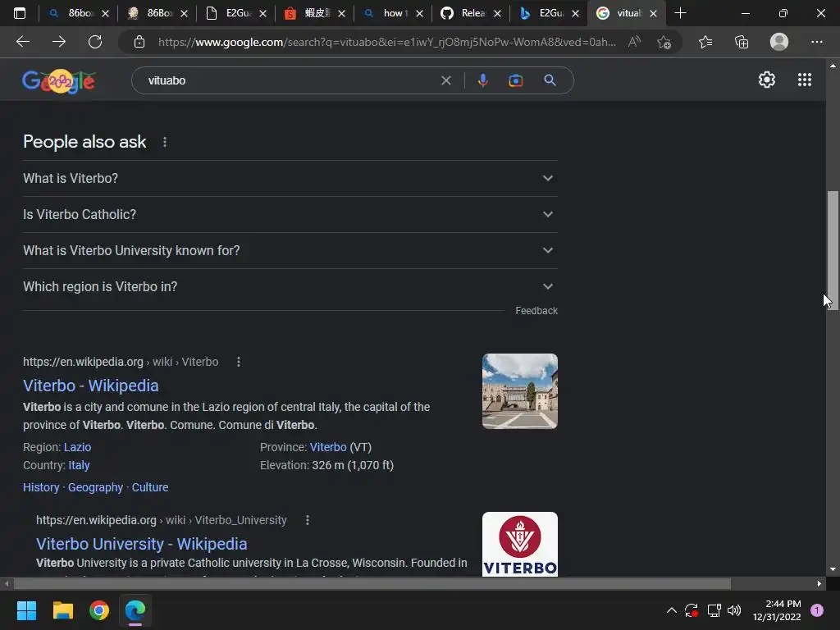Image resolution: width=840 pixels, height=630 pixels.
Task: Open taskbar clock and date
Action: (777, 610)
